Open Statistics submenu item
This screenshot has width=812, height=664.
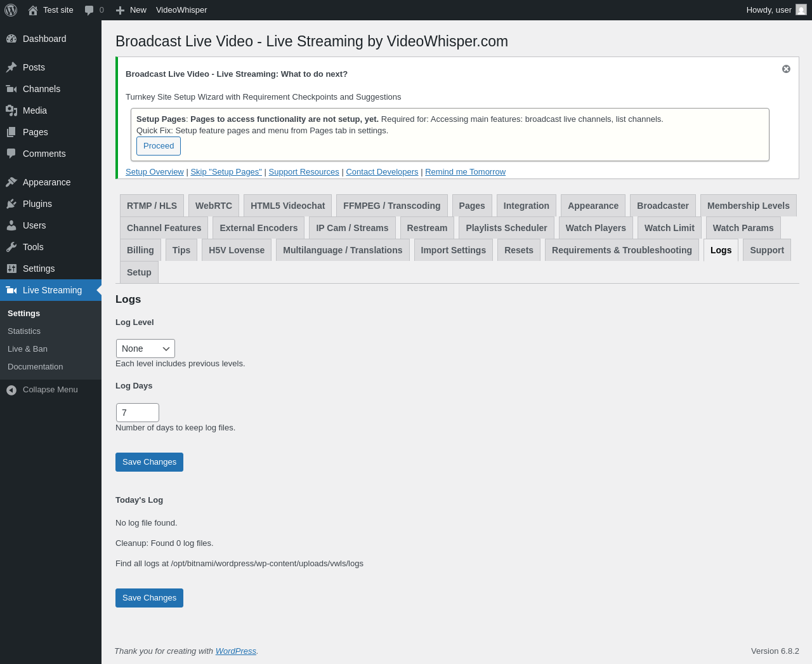click(24, 331)
